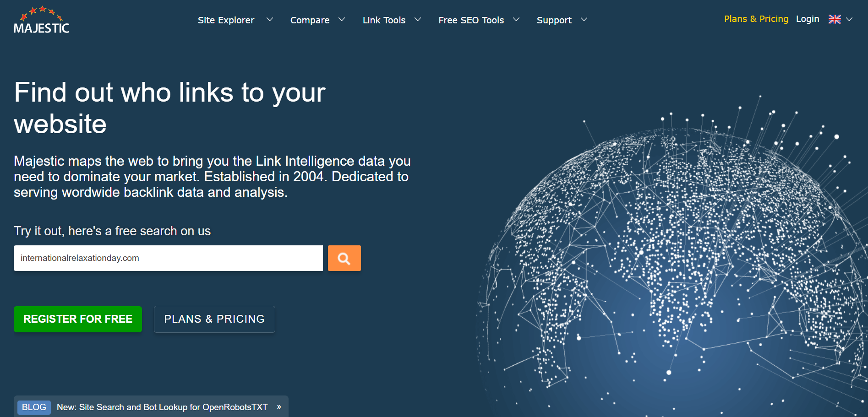Click the Majestic logo
The width and height of the screenshot is (868, 417).
[41, 20]
